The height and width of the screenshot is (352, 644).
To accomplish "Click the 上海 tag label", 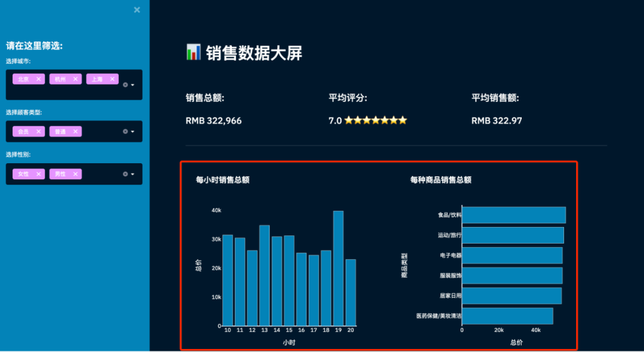I will [97, 79].
